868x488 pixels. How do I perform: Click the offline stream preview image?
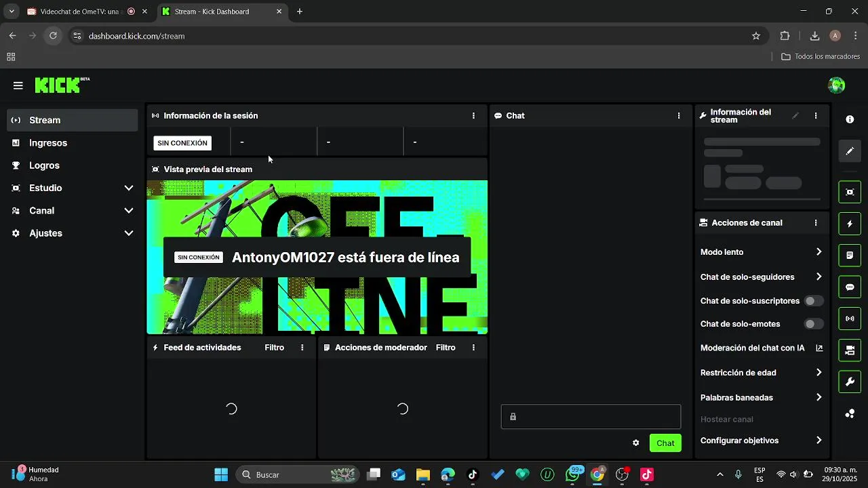click(317, 258)
